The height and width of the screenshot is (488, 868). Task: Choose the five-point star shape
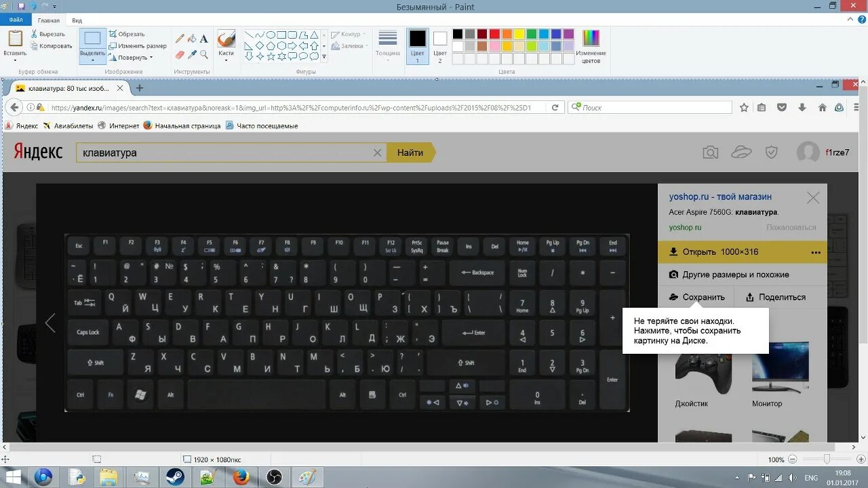coord(271,56)
